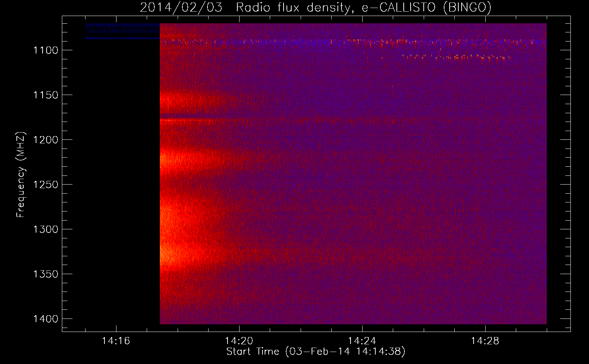Click the dotted interference streak near 1108 MHz
This screenshot has width=589, height=364.
pos(457,57)
